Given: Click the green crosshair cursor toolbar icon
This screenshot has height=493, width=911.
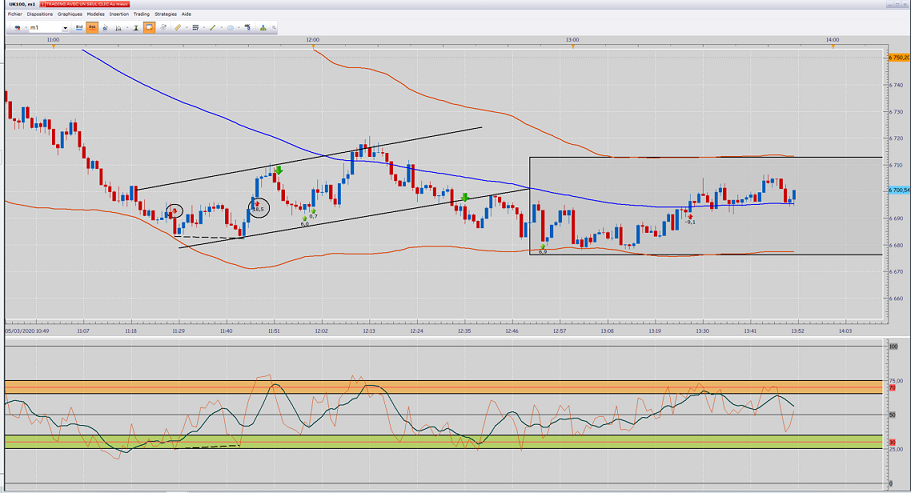Looking at the screenshot, I should coord(136,27).
